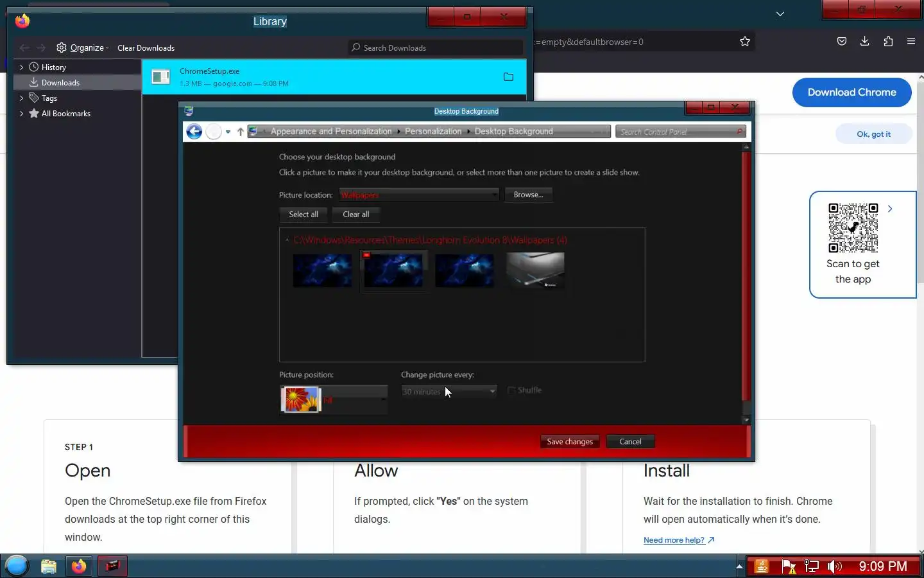Screen dimensions: 924x578
Task: Select the gray metallic wallpaper thumbnail
Action: 535,270
